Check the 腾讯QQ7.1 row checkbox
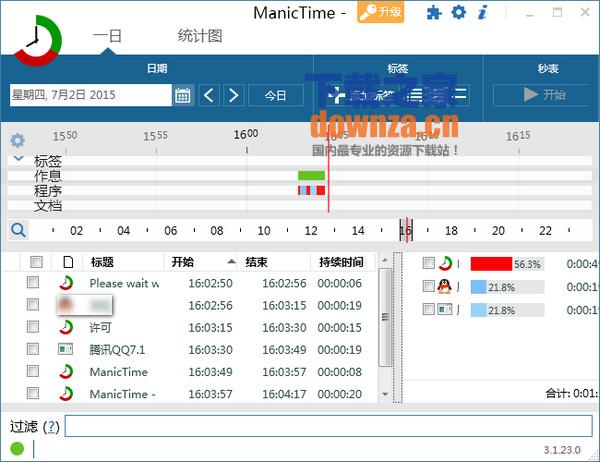This screenshot has width=600, height=462. 33,349
